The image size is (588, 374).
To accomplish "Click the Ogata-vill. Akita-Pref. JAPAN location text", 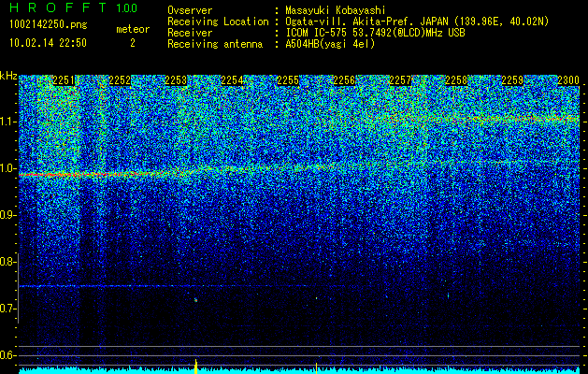I will pos(417,22).
